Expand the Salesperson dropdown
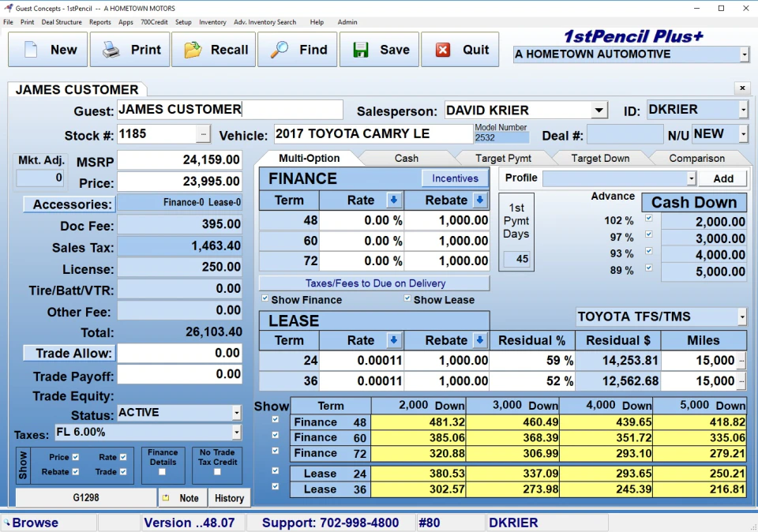This screenshot has height=532, width=758. (599, 111)
